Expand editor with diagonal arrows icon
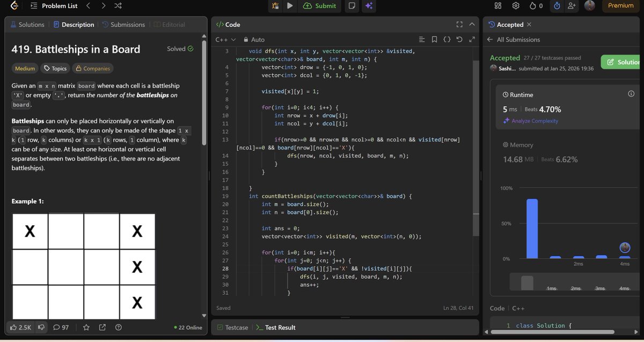This screenshot has height=342, width=644. click(472, 39)
